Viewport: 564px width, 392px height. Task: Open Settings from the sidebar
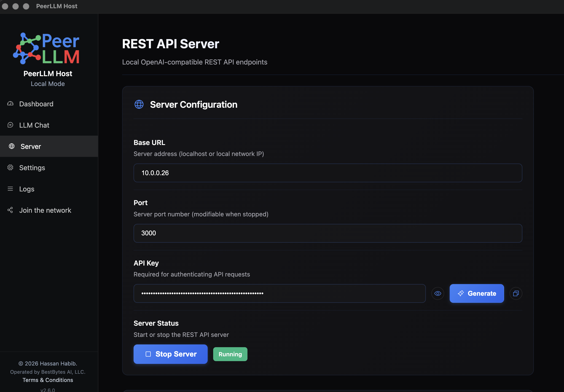pos(49,168)
